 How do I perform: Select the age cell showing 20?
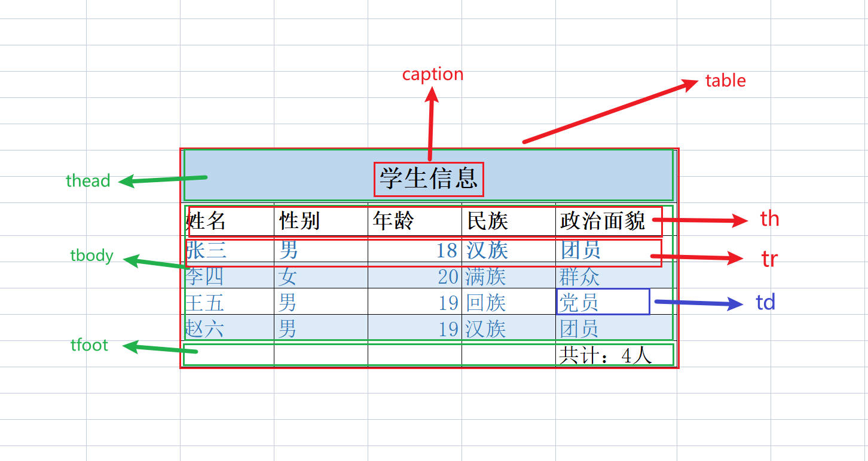pos(415,276)
